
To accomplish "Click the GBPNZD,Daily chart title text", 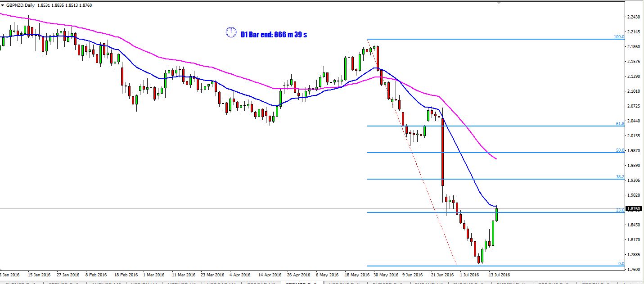I will pos(20,5).
